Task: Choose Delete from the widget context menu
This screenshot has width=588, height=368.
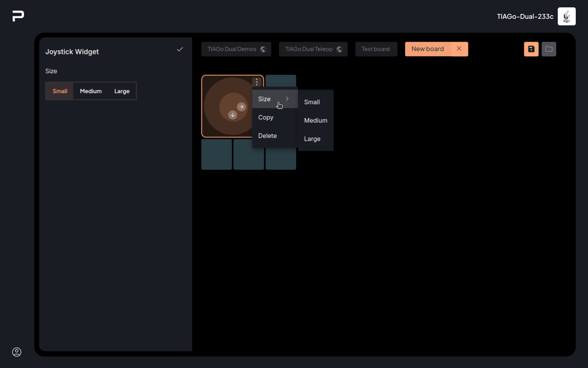Action: coord(267,136)
